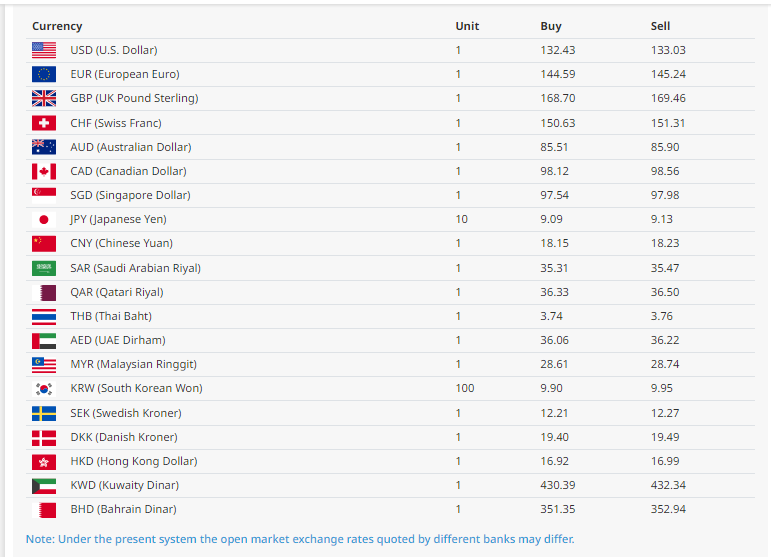This screenshot has width=771, height=557.
Task: Click the European Union flag icon
Action: click(44, 74)
